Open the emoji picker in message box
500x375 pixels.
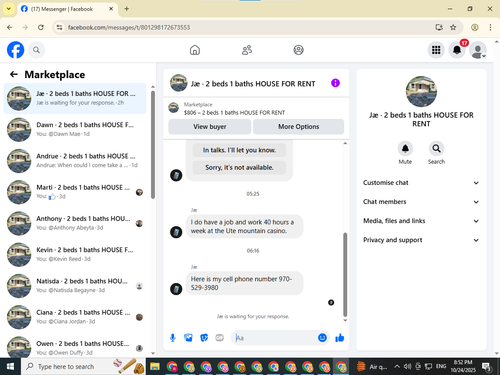[322, 338]
